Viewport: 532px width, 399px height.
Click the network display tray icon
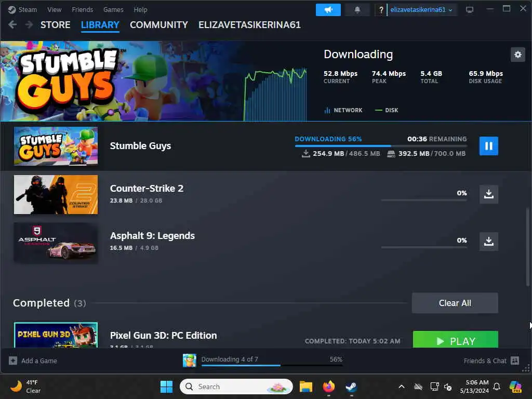click(x=434, y=387)
